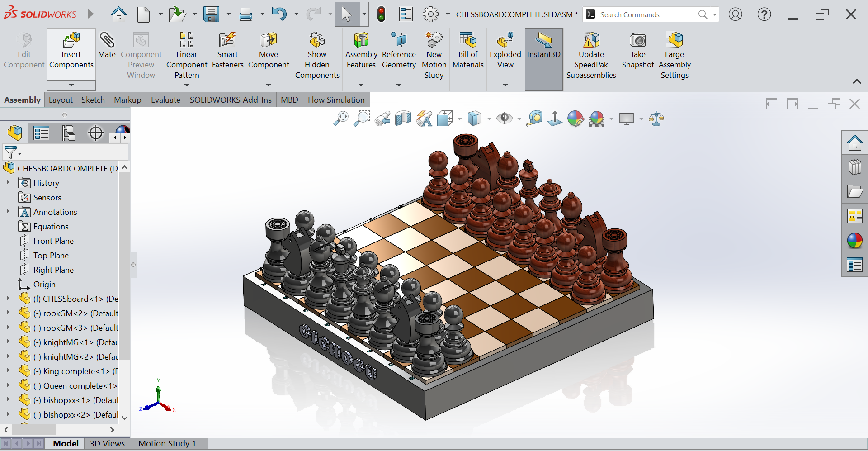Switch to the 3D Views bottom tab

pyautogui.click(x=107, y=444)
